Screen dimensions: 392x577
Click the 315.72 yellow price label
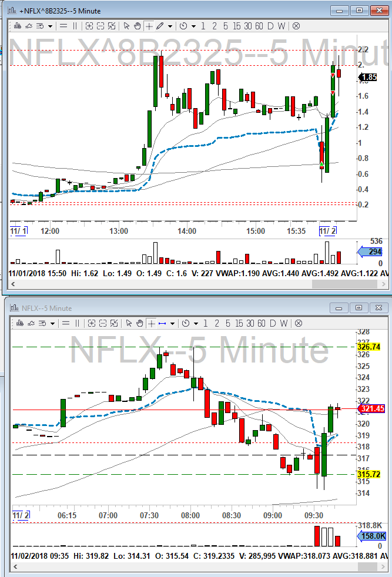click(x=369, y=474)
